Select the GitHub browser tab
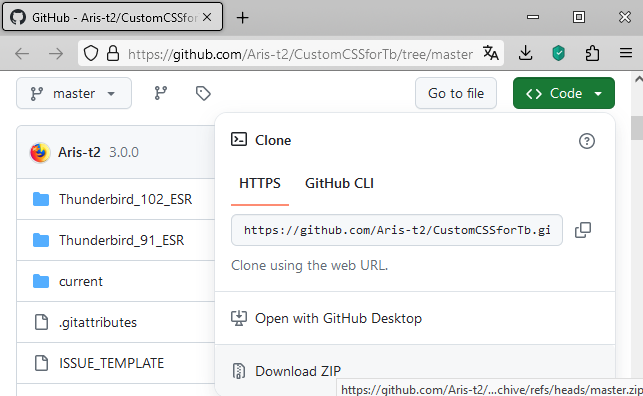Image resolution: width=643 pixels, height=396 pixels. point(112,17)
